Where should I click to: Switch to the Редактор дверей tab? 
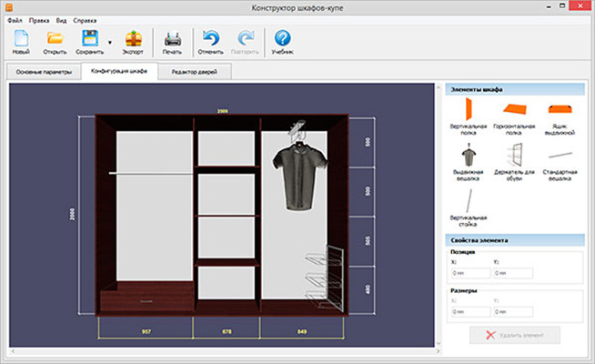click(195, 71)
